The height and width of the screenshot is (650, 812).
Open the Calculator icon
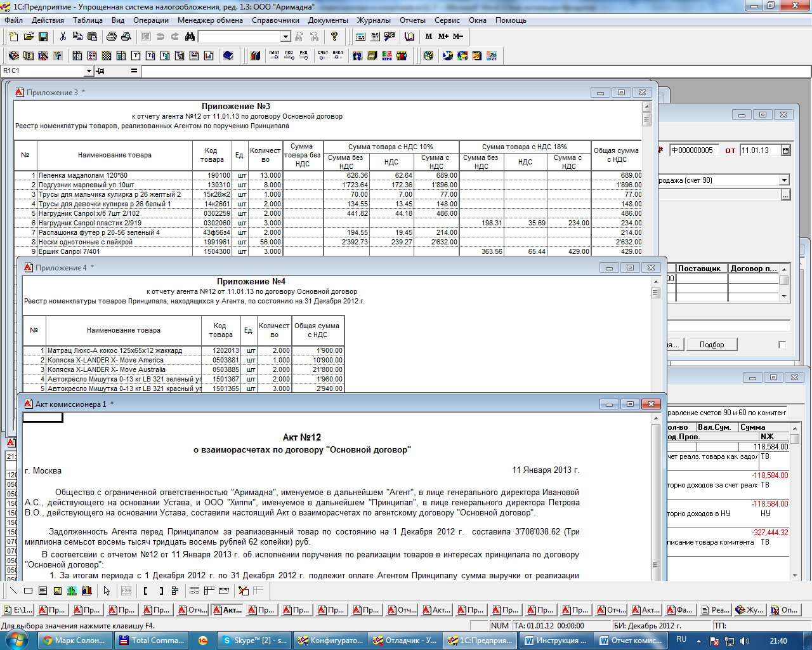tap(360, 37)
